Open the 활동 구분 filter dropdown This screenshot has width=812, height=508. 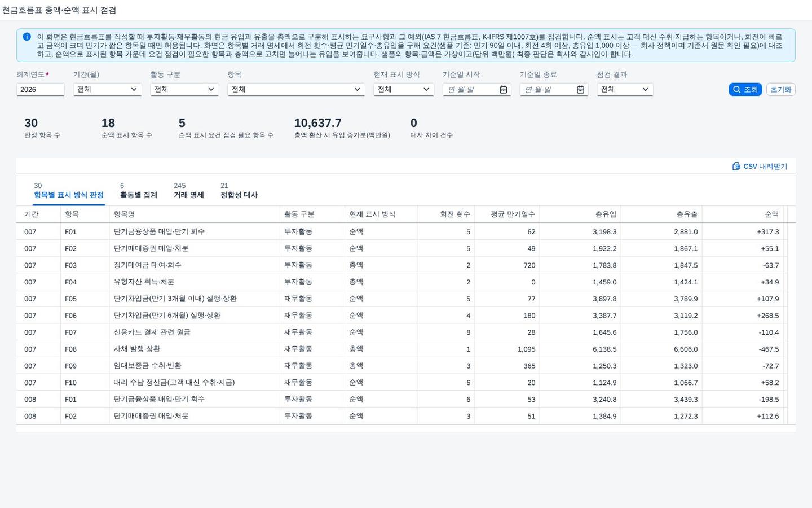coord(184,90)
